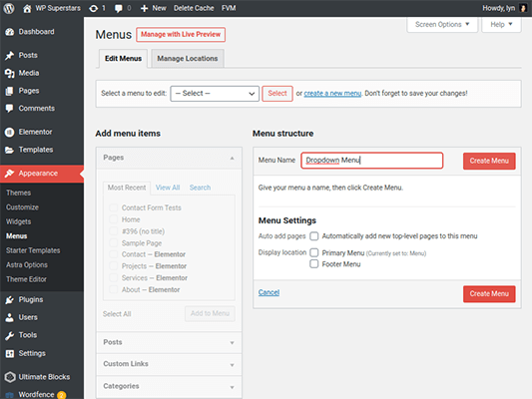This screenshot has height=399, width=532.
Task: Check the Primary Menu display location
Action: click(x=314, y=253)
